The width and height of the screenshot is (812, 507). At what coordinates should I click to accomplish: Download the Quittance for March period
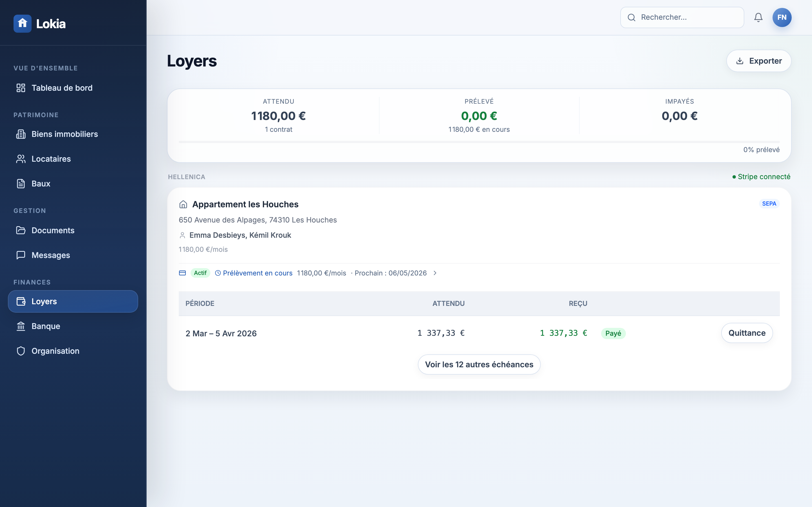747,333
